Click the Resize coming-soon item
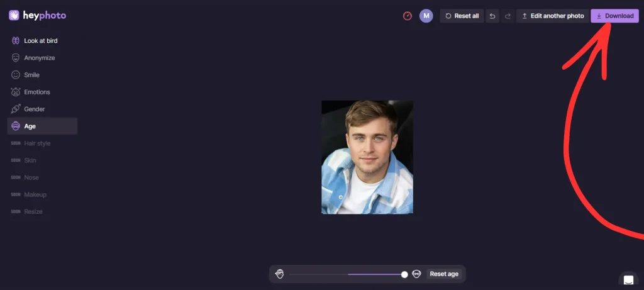This screenshot has height=290, width=644. (x=26, y=211)
